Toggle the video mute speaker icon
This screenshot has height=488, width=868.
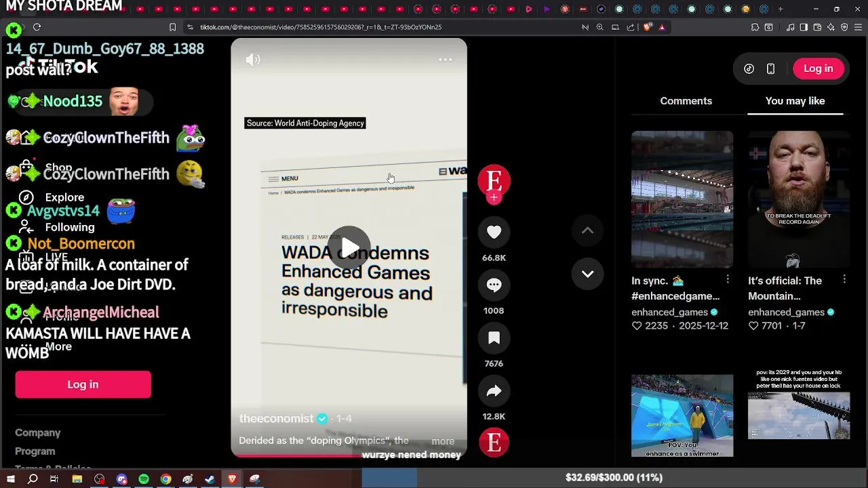tap(253, 60)
